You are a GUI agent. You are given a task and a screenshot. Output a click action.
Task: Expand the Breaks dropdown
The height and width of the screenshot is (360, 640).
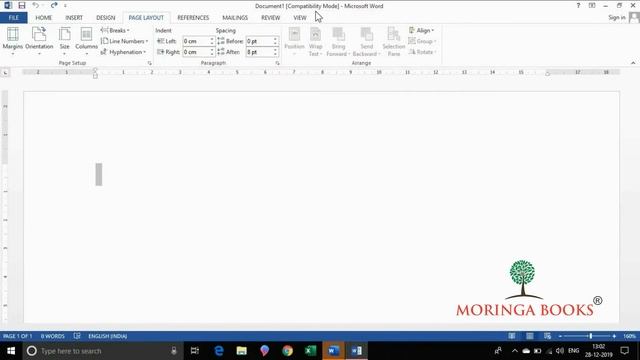[x=115, y=30]
